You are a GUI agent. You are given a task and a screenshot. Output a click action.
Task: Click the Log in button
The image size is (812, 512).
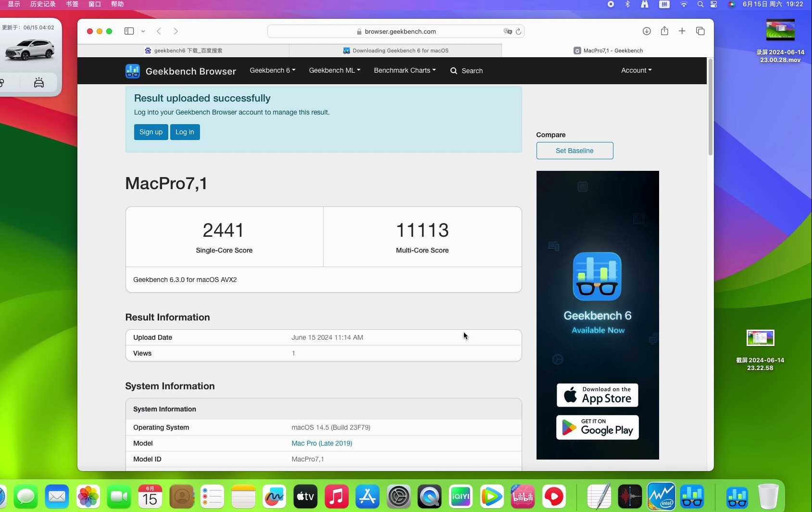tap(185, 132)
